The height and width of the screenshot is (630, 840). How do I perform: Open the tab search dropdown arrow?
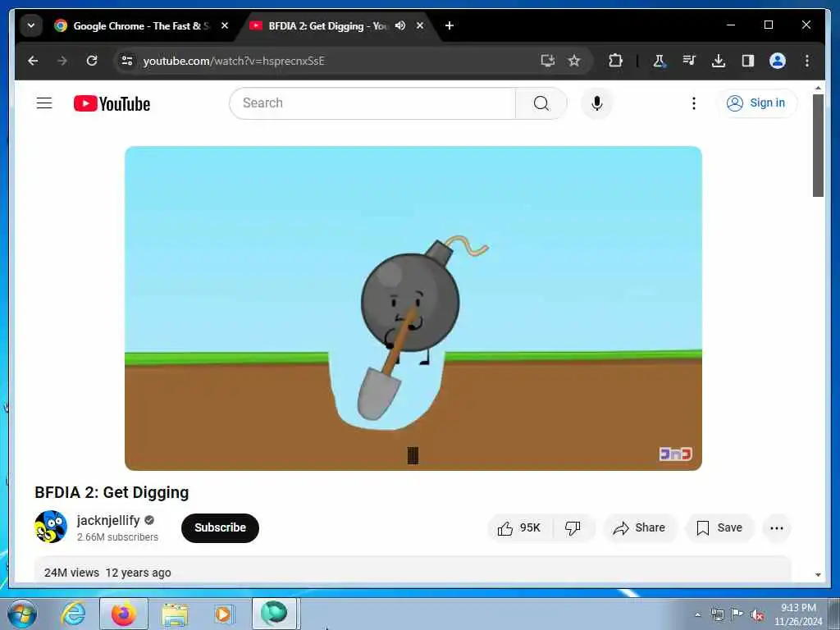(31, 25)
